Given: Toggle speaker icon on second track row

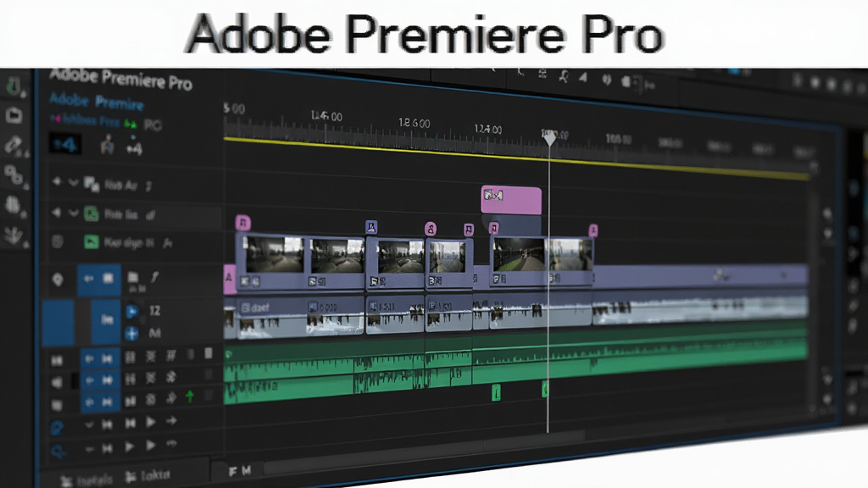Looking at the screenshot, I should click(56, 213).
